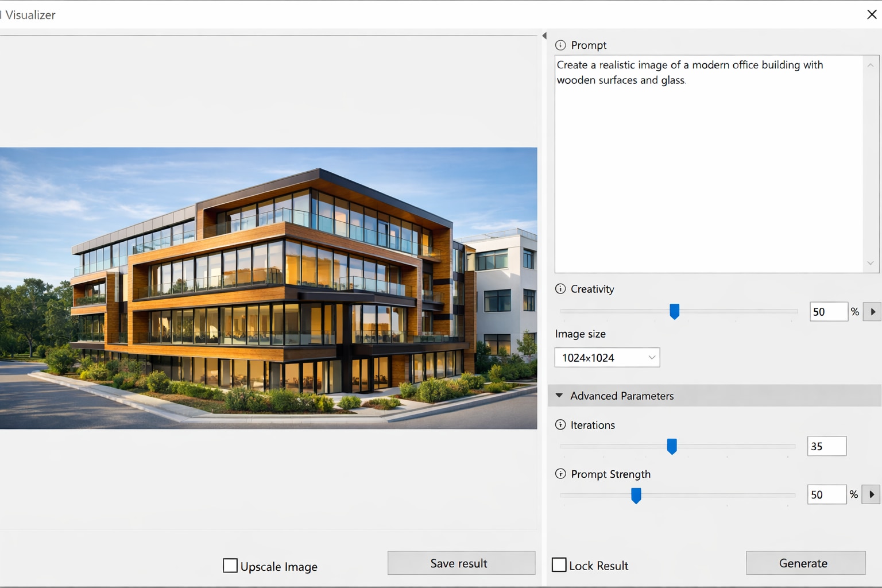
Task: Click the Prompt Strength slider handle
Action: 636,495
